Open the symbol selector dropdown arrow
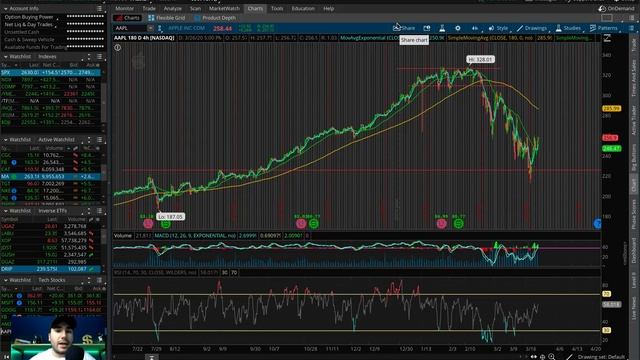The height and width of the screenshot is (360, 640). click(150, 28)
